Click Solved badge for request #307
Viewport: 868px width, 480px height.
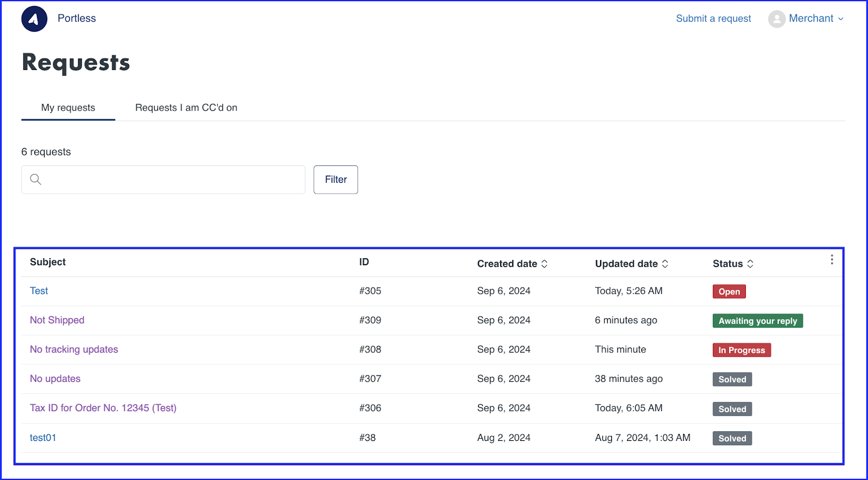[732, 380]
